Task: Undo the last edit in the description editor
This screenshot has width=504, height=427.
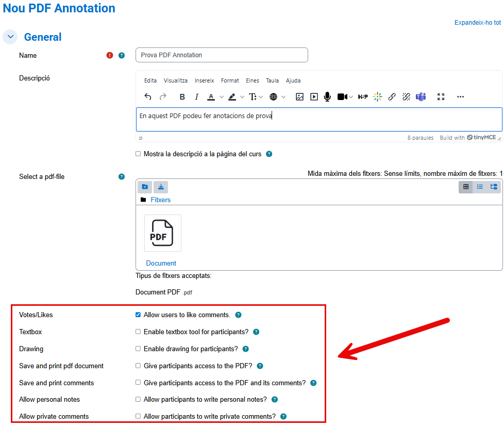Action: (148, 97)
